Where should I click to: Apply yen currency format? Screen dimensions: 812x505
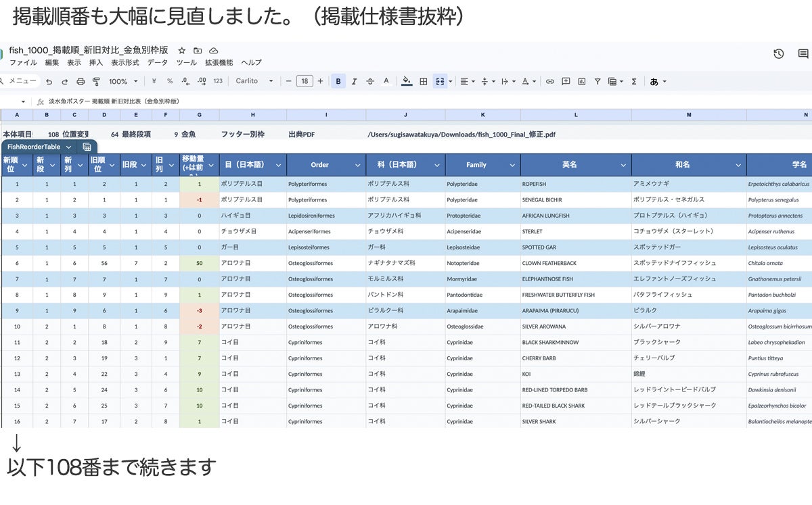[x=154, y=81]
